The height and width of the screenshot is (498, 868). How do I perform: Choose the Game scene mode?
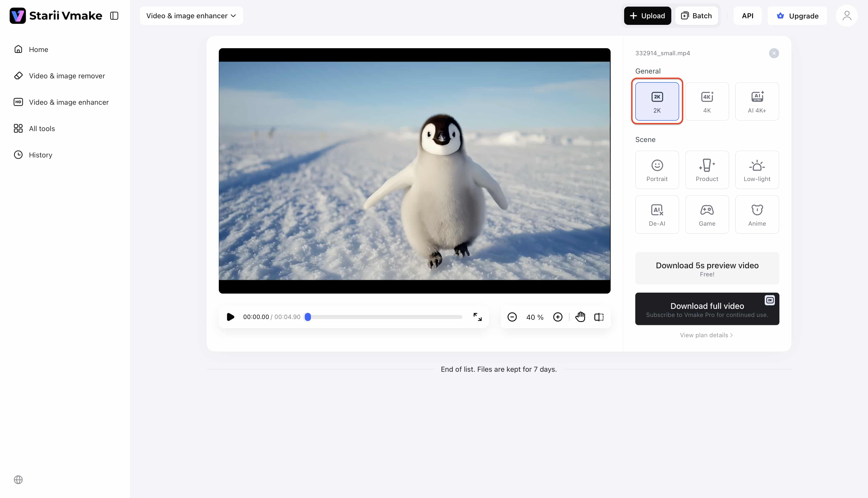tap(707, 215)
